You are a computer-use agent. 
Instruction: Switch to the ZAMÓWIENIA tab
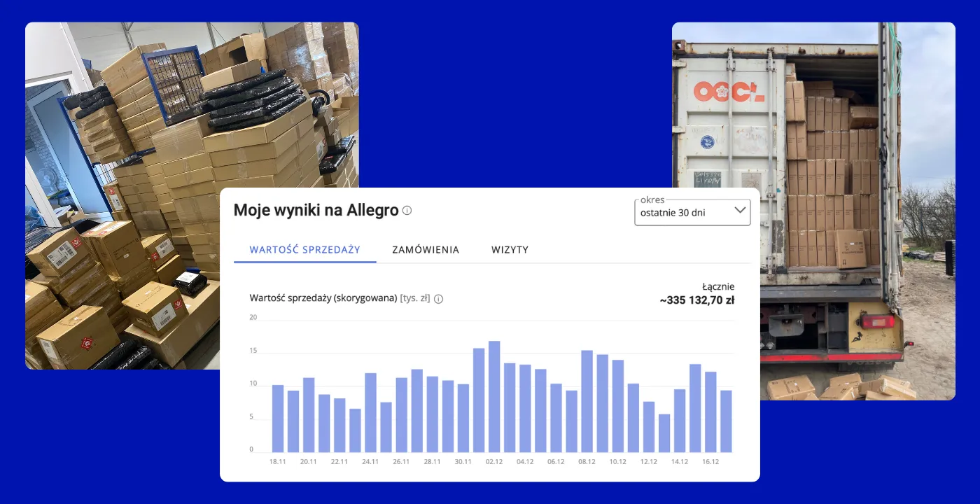(x=426, y=250)
